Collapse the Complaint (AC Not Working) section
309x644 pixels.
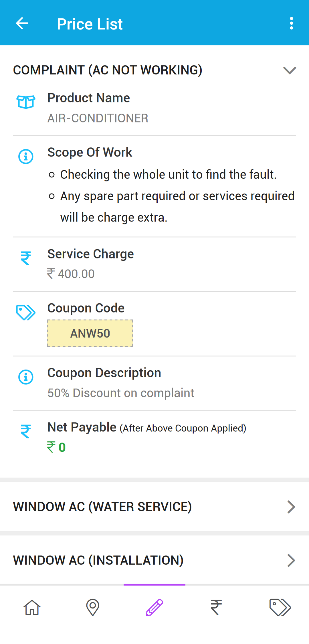pyautogui.click(x=290, y=70)
